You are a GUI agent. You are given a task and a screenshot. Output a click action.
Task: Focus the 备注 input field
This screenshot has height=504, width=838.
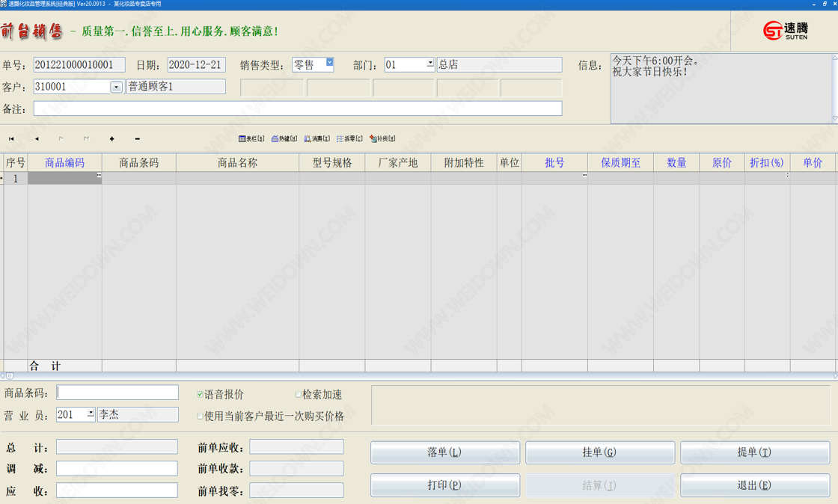[298, 108]
